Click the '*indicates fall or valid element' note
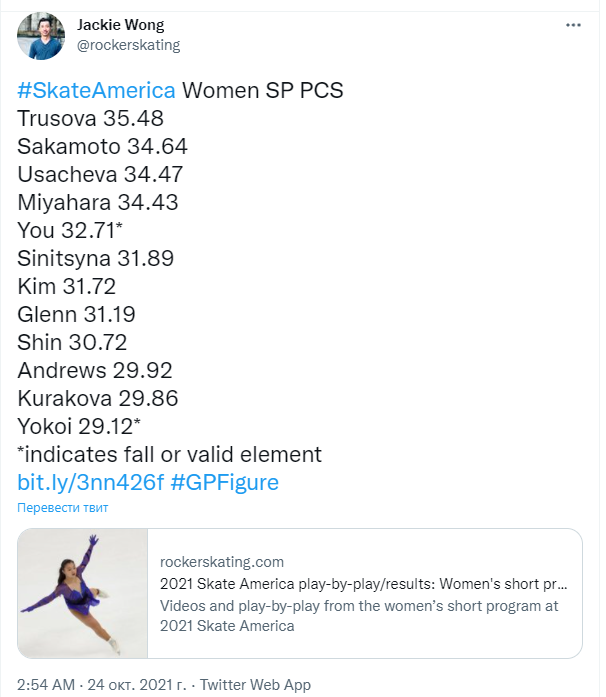Screen dimensions: 606x697 (x=169, y=455)
